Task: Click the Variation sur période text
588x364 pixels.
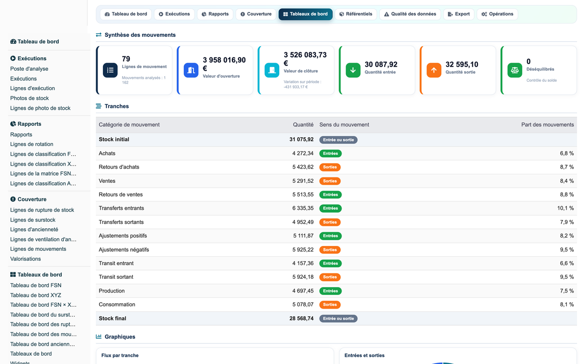Action: click(x=302, y=84)
